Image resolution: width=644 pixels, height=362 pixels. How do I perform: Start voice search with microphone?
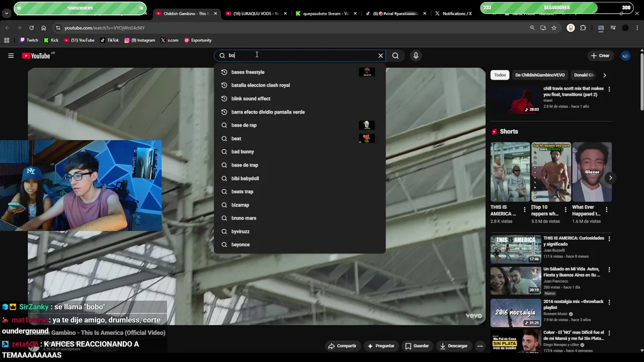coord(416,56)
